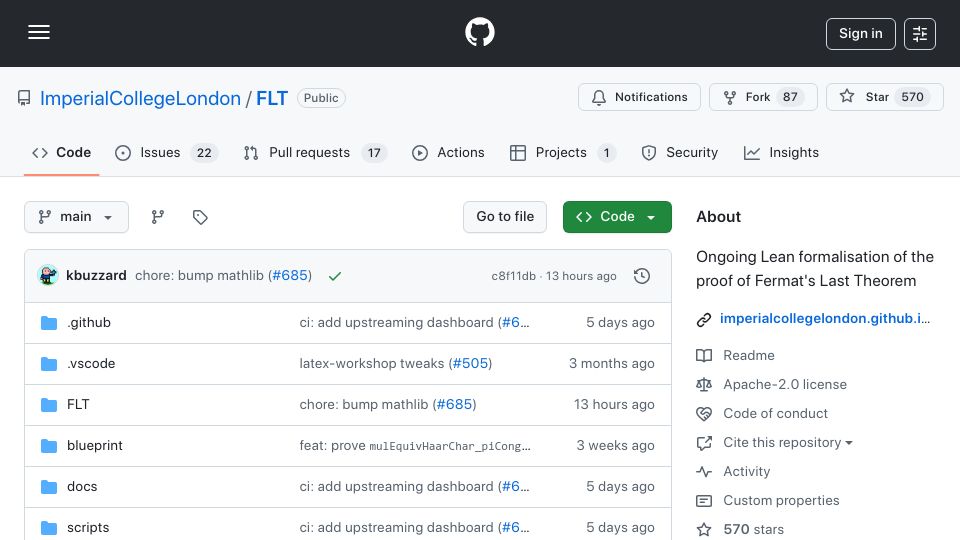Screen dimensions: 960x540
Task: Open imperialcollegelondon.github.io website link
Action: pos(825,318)
